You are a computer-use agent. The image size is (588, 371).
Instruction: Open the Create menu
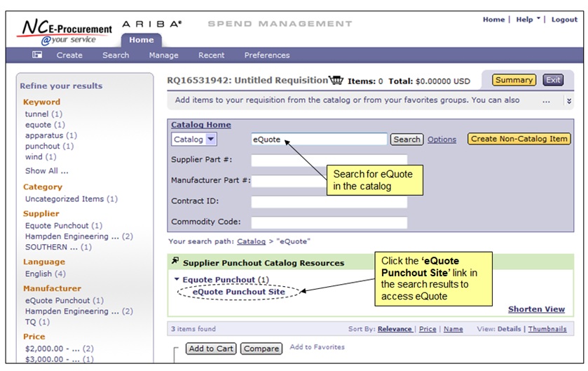coord(69,55)
